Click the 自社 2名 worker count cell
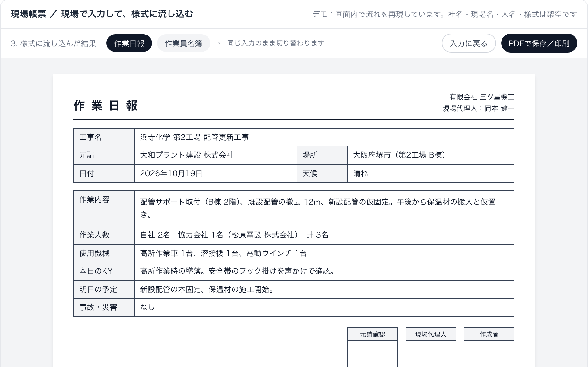588x367 pixels. tap(324, 235)
